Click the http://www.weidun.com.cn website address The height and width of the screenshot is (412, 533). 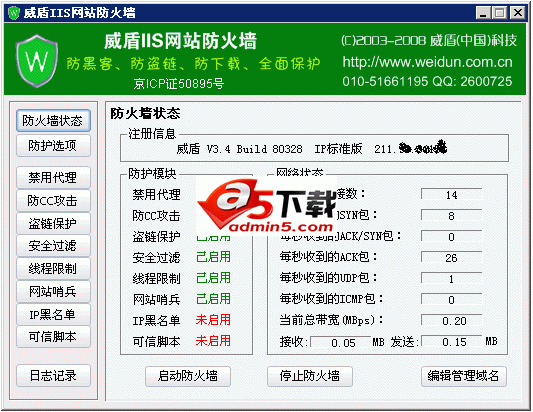(x=427, y=62)
